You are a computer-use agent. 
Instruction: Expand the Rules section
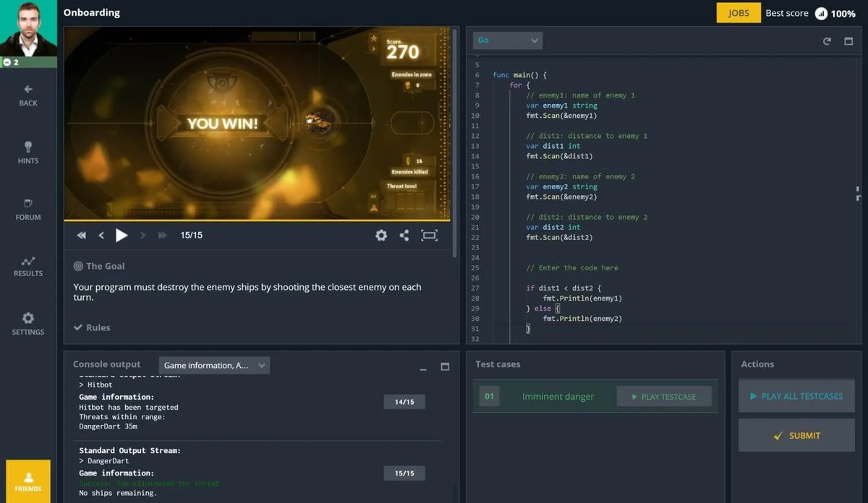(92, 327)
